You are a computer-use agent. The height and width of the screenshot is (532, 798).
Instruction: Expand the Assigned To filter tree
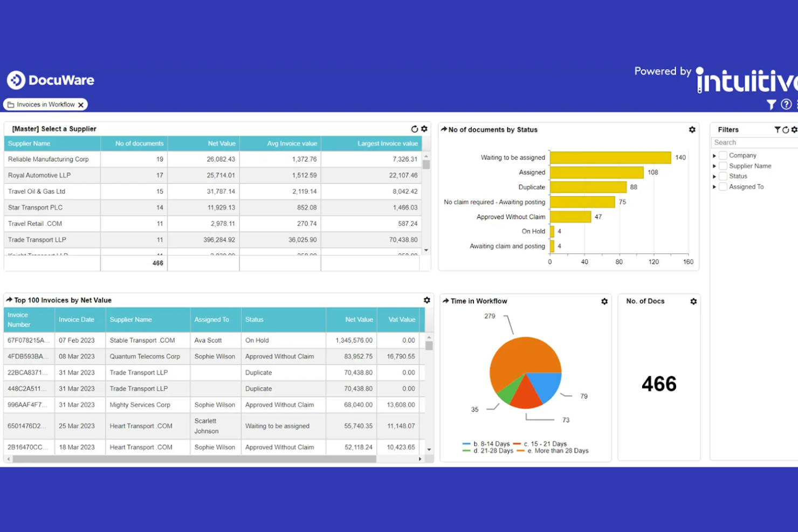click(714, 186)
